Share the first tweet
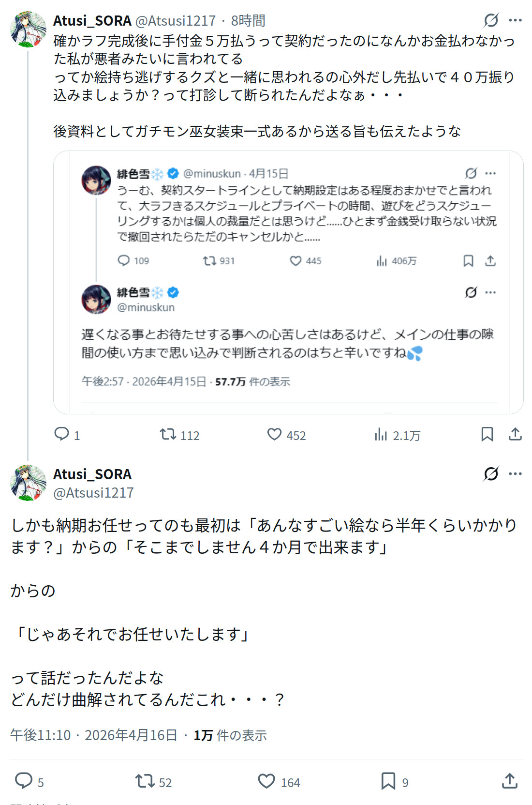Viewport: 532px width, 805px height. (x=515, y=434)
